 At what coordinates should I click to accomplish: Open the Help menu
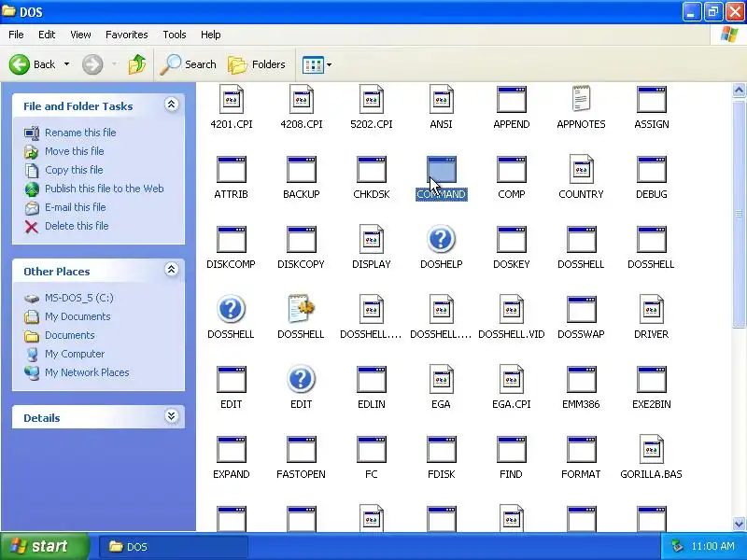click(x=211, y=35)
